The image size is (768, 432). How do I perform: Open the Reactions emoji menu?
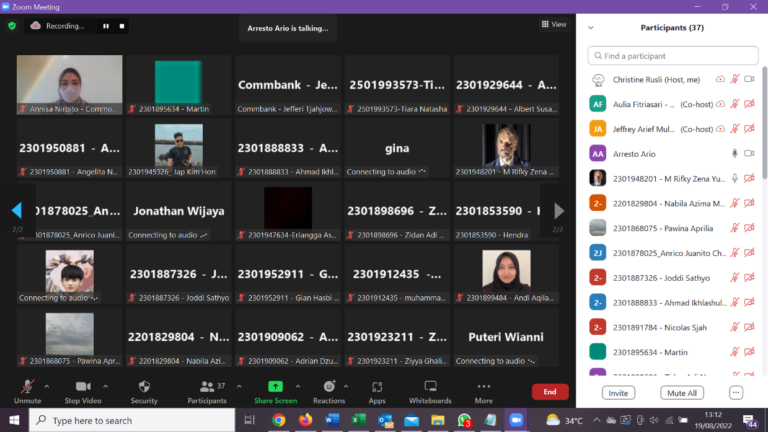tap(329, 392)
